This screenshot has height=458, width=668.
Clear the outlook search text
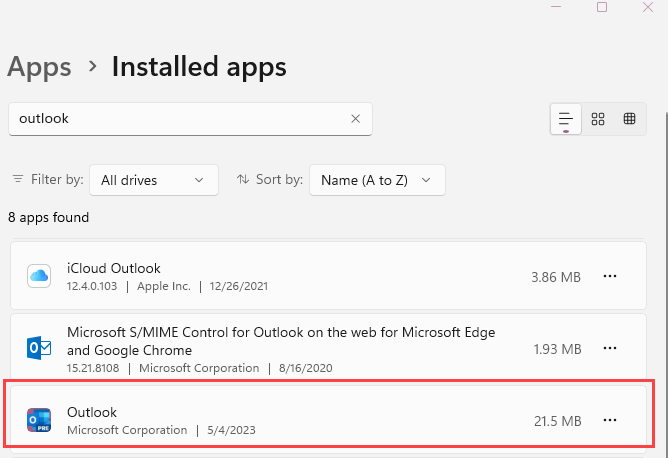[x=355, y=118]
